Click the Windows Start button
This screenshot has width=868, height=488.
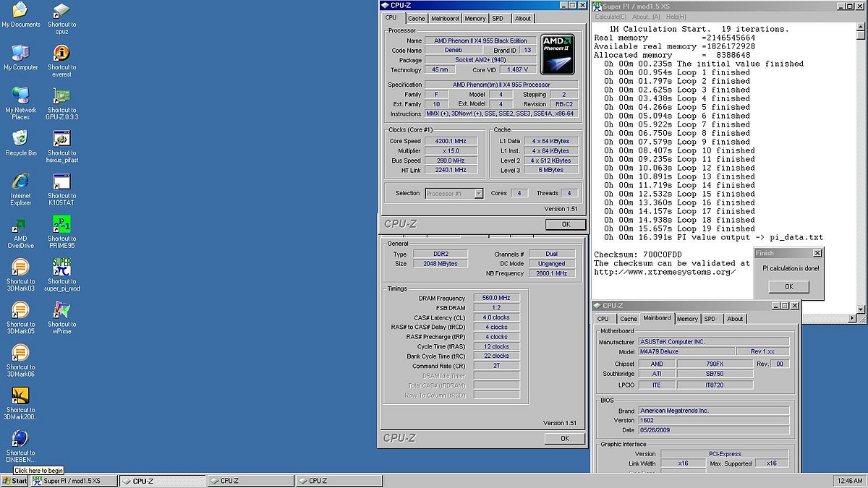click(x=14, y=481)
